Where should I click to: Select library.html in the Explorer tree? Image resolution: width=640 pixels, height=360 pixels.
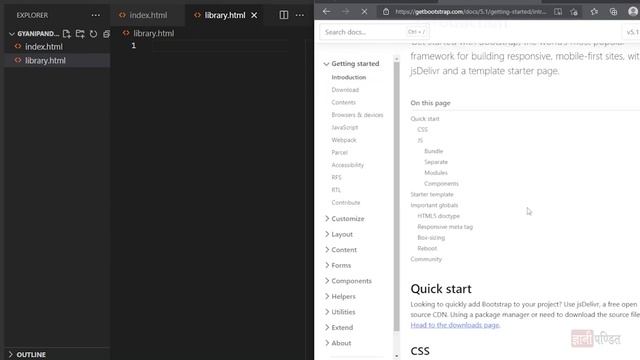coord(45,60)
